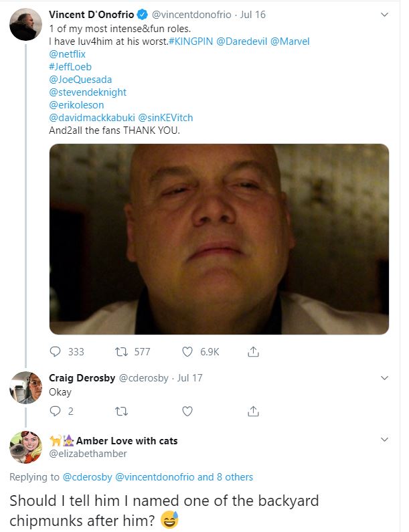The height and width of the screenshot is (532, 409).
Task: Retweet Craig Derosby's "Okay" tweet
Action: 122,410
